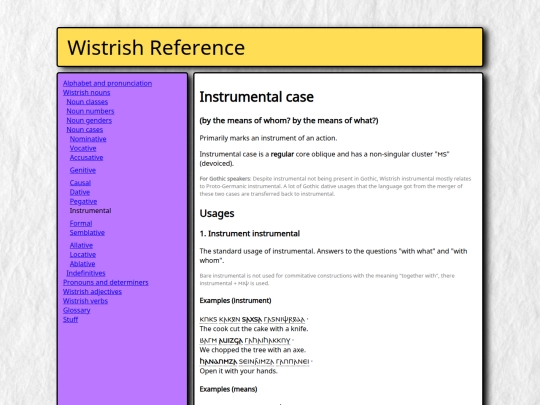This screenshot has height=405, width=540.
Task: Open the Formal case link
Action: pyautogui.click(x=81, y=224)
